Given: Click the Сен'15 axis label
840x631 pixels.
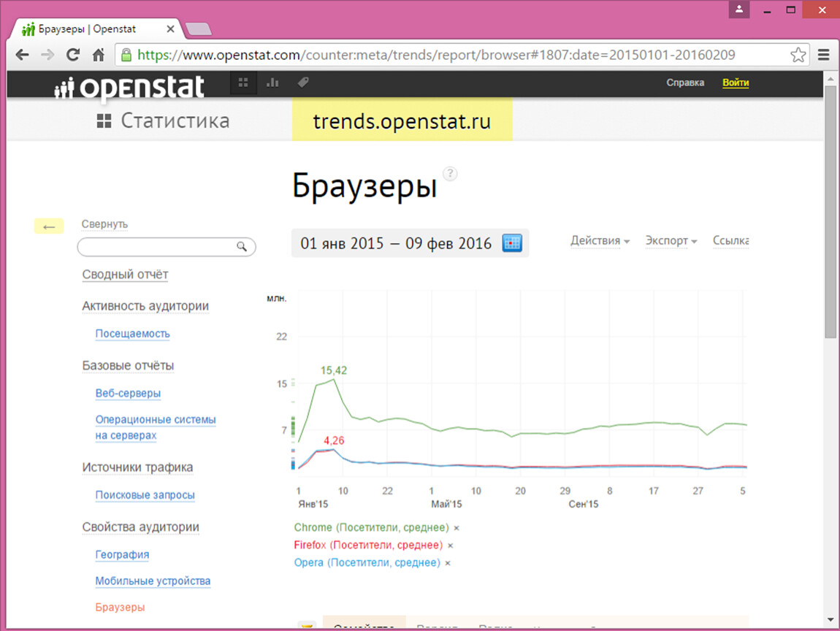Looking at the screenshot, I should pos(584,505).
